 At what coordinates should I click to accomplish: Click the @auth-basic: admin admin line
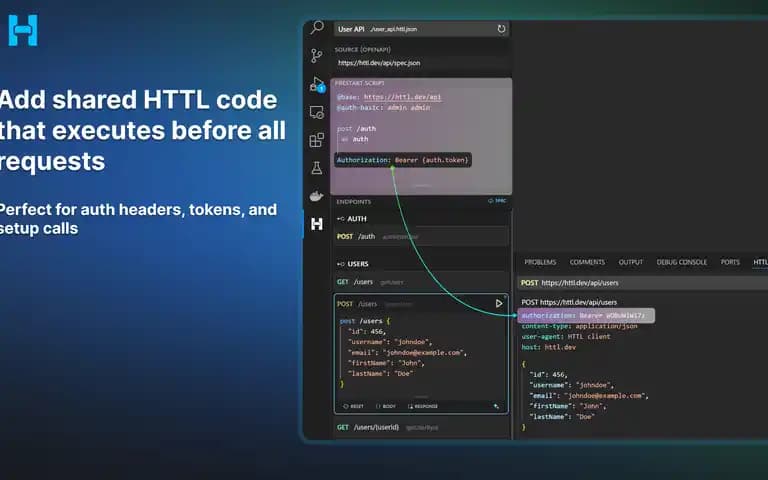384,108
